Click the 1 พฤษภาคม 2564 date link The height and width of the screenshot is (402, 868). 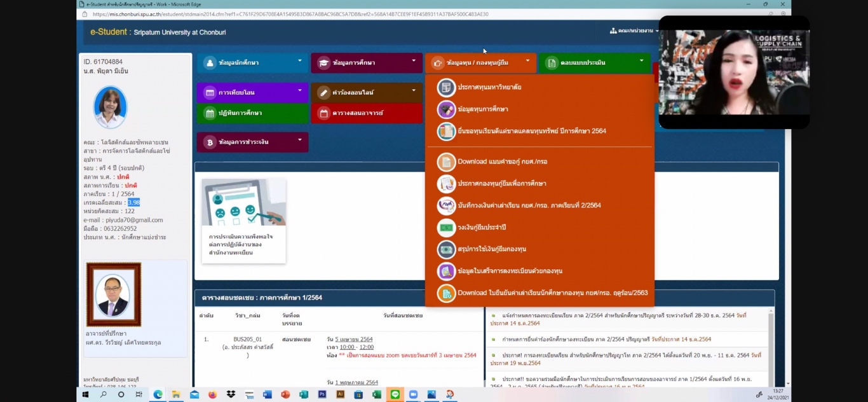click(356, 382)
